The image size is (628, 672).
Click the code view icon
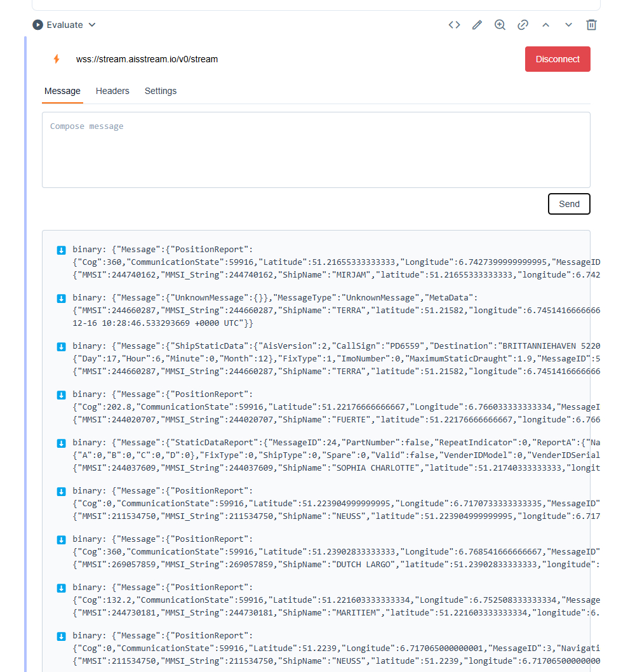454,25
